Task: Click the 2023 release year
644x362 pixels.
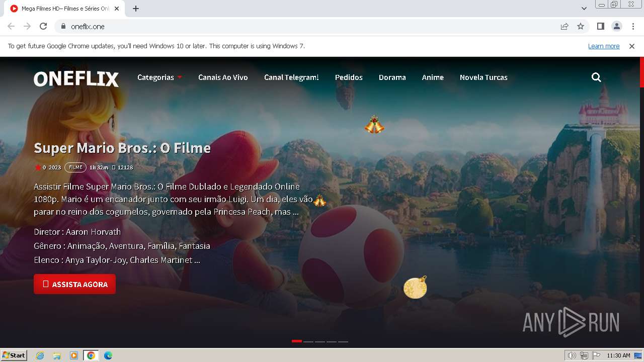Action: click(x=55, y=167)
